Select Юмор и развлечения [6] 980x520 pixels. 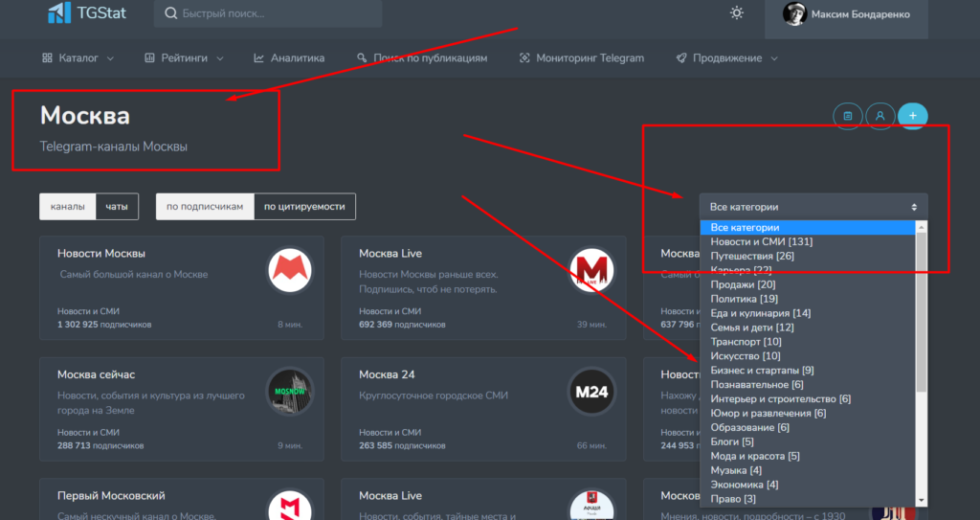point(808,413)
